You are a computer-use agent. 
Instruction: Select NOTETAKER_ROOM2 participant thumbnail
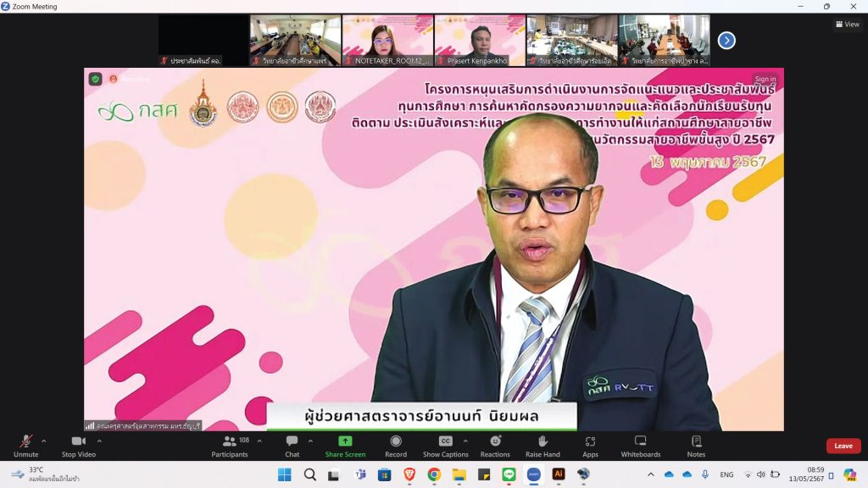(387, 41)
